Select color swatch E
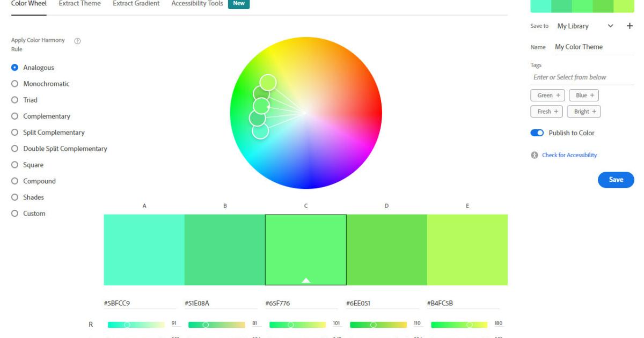This screenshot has width=644, height=338. pos(467,250)
